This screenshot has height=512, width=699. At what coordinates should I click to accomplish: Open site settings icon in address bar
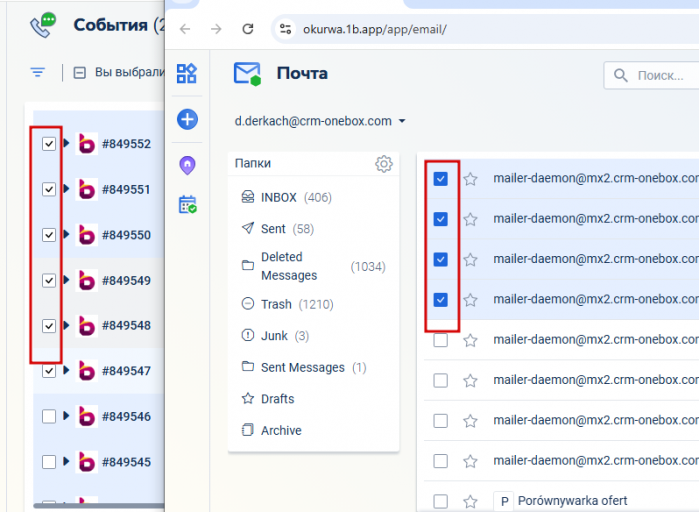pyautogui.click(x=285, y=29)
